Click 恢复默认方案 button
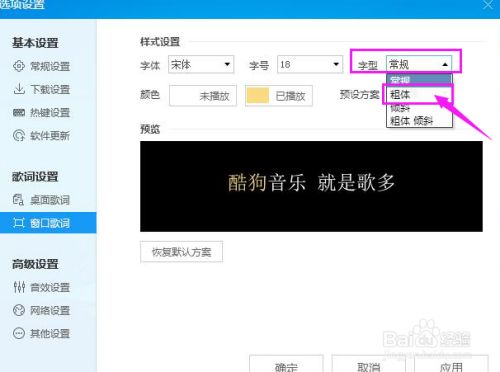 click(x=181, y=252)
